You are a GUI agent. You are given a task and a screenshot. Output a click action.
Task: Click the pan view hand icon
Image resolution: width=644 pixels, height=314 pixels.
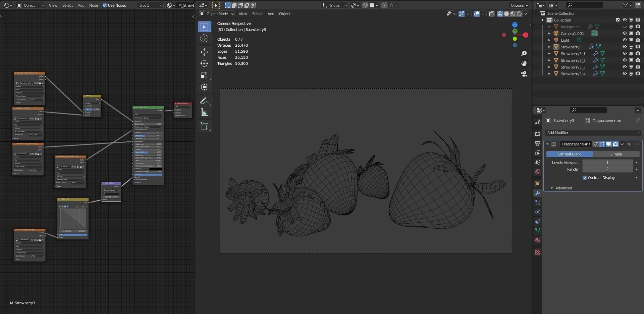pyautogui.click(x=524, y=63)
